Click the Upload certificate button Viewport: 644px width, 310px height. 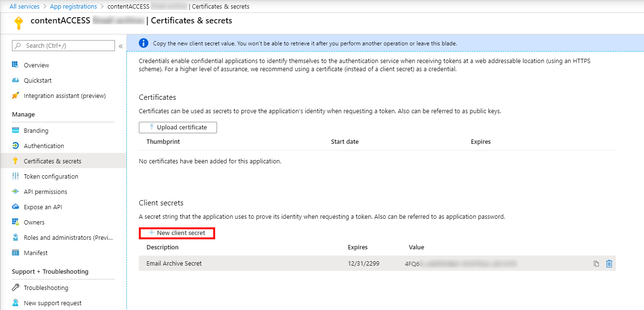pyautogui.click(x=178, y=128)
